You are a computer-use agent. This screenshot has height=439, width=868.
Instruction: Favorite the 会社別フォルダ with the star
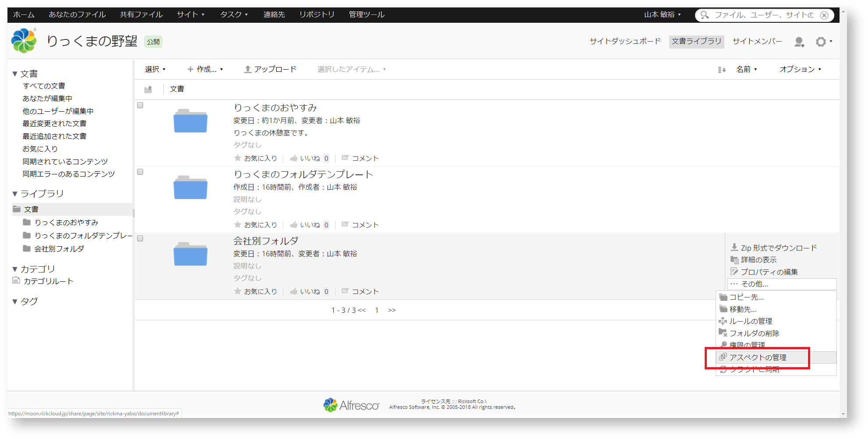[x=256, y=291]
